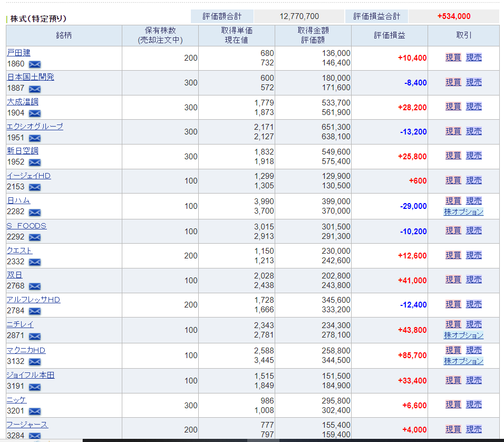Image resolution: width=504 pixels, height=442 pixels.
Task: Click the mail icon beside code 3132
Action: pos(35,362)
